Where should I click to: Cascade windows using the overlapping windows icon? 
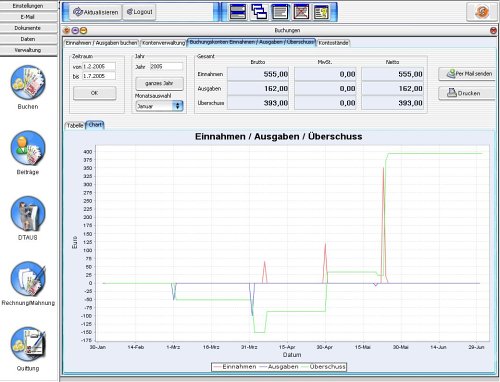coord(259,12)
